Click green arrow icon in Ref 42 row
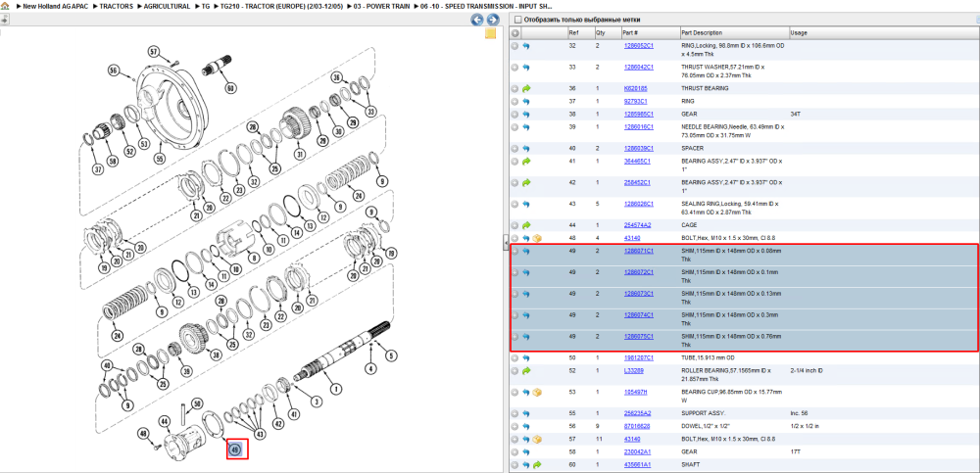This screenshot has width=980, height=473. [526, 183]
